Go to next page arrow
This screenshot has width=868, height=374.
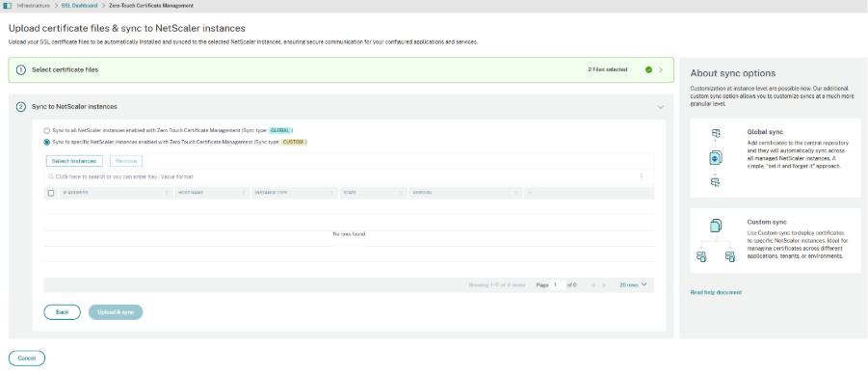point(604,284)
